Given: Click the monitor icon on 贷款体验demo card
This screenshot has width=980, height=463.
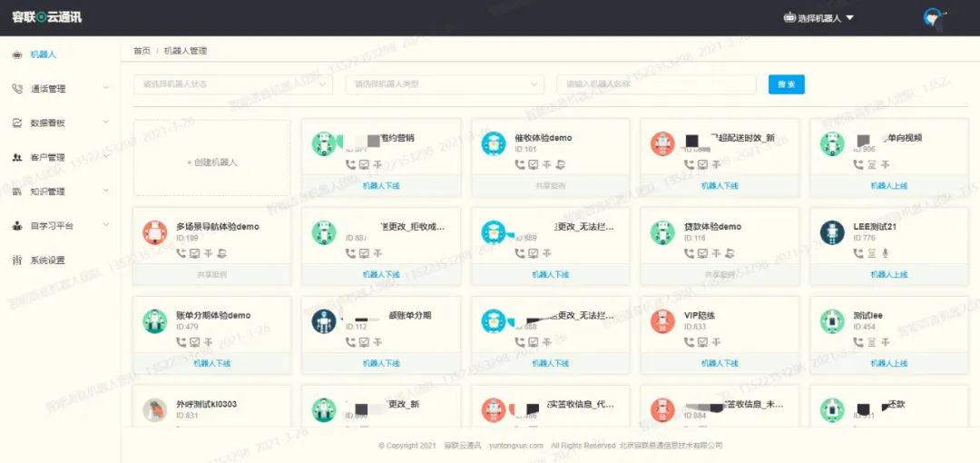Looking at the screenshot, I should (703, 253).
